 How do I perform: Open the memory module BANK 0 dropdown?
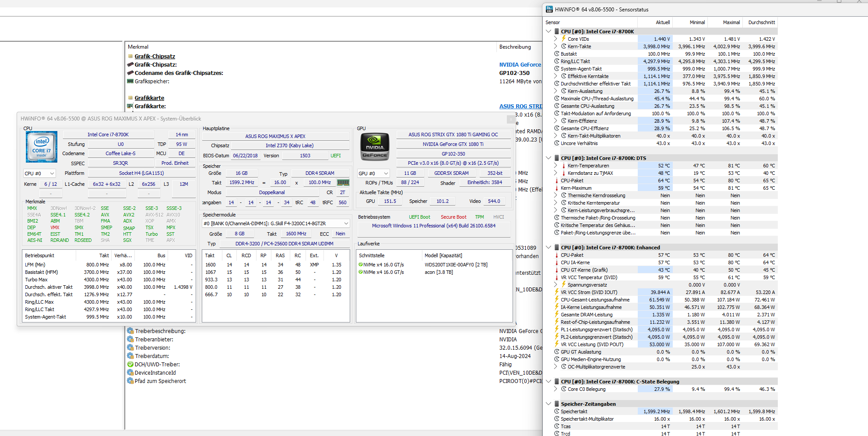click(x=276, y=223)
